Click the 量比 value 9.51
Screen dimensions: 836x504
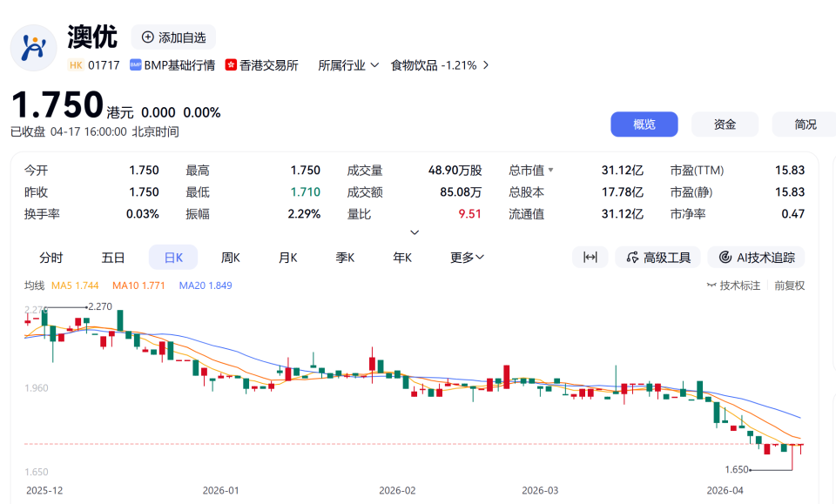469,213
